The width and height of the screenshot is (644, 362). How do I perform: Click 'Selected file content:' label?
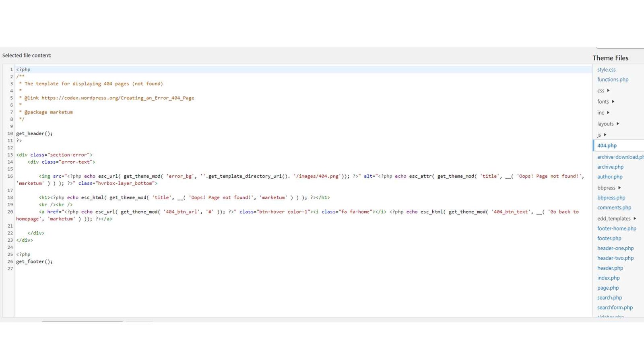point(27,56)
